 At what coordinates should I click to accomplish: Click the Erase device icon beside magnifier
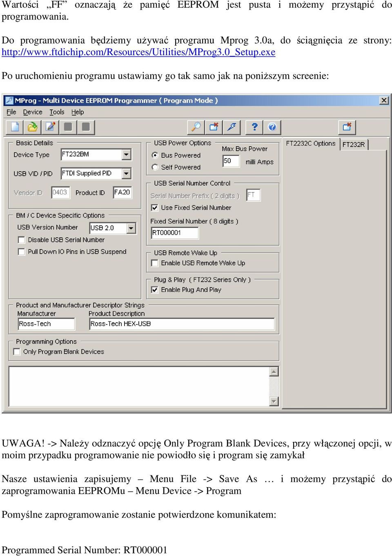coord(214,127)
